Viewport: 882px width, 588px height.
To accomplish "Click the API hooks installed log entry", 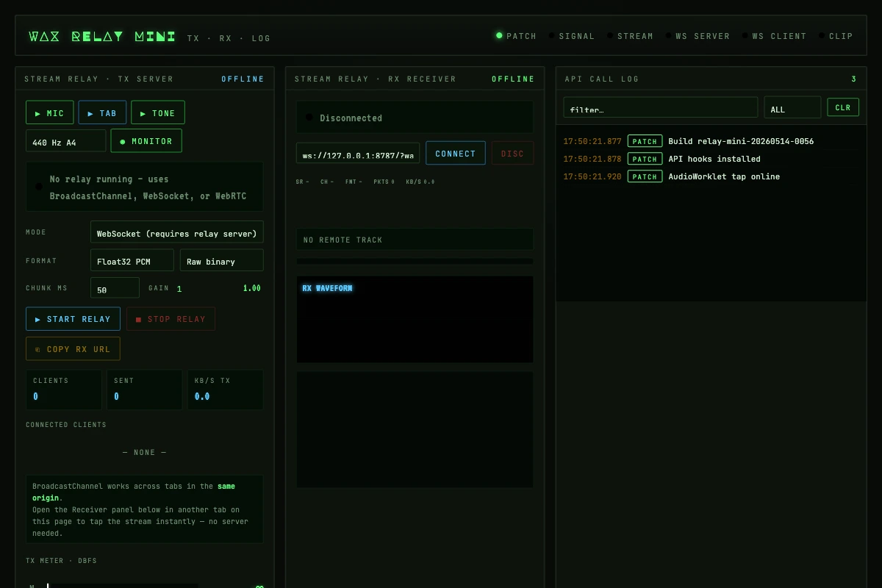I will tap(714, 159).
